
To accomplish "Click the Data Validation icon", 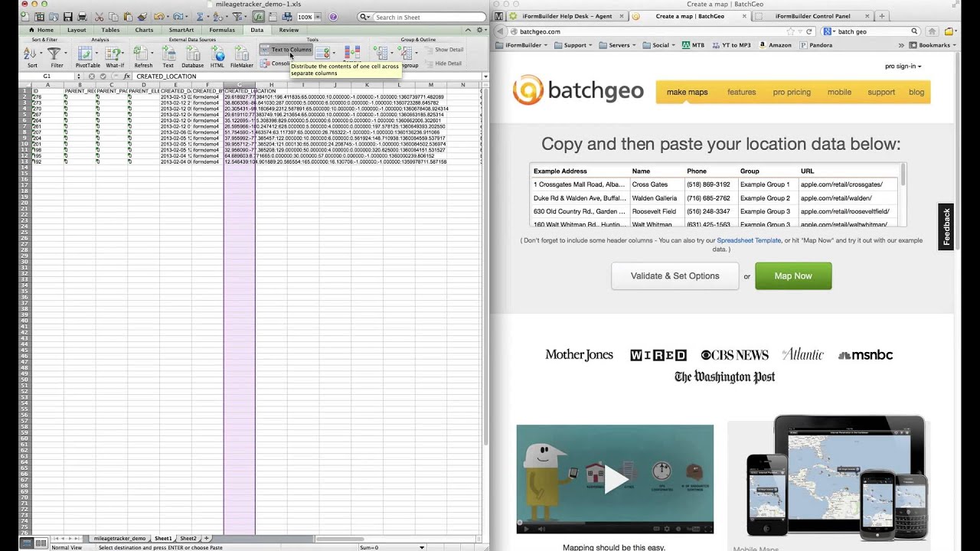I will (x=322, y=53).
